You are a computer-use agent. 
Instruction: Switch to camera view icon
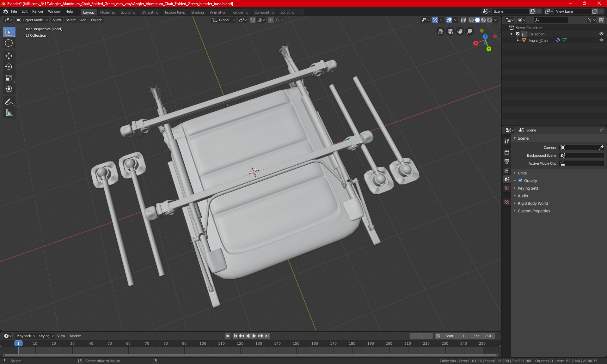tap(450, 31)
